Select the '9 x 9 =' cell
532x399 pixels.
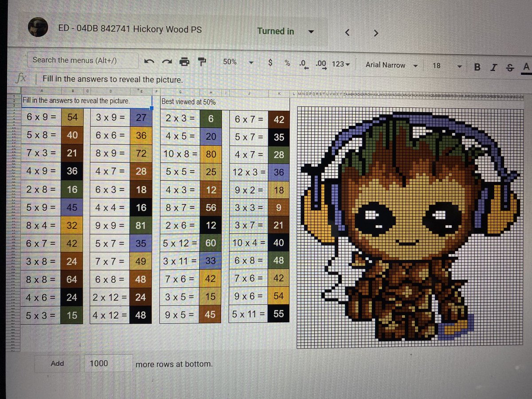pyautogui.click(x=110, y=225)
